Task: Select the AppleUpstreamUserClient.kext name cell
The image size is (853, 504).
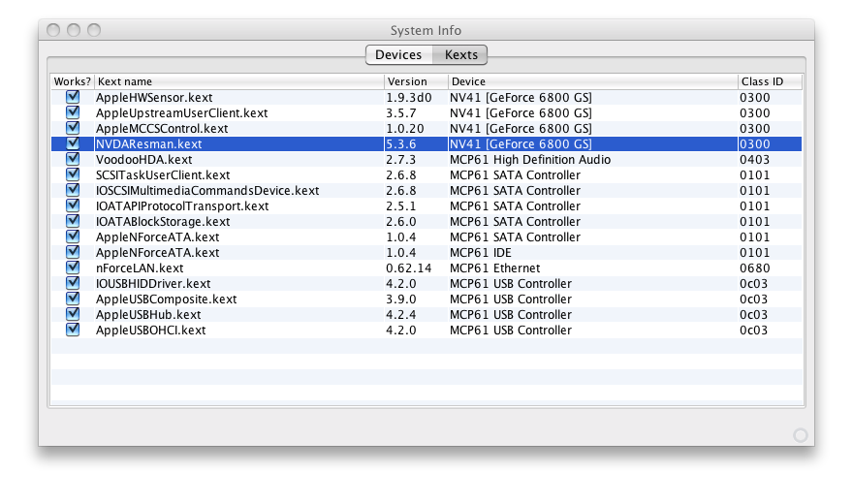Action: (181, 113)
